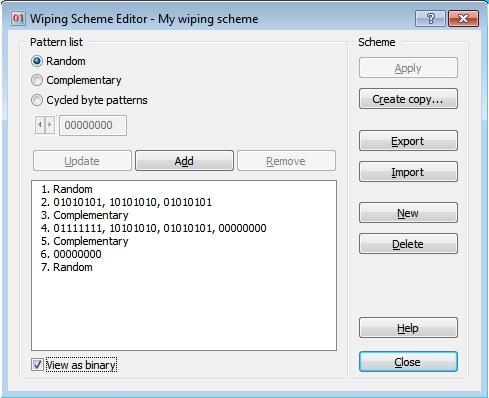Click the Wiping Scheme Editor title icon
The width and height of the screenshot is (489, 398).
click(x=18, y=18)
